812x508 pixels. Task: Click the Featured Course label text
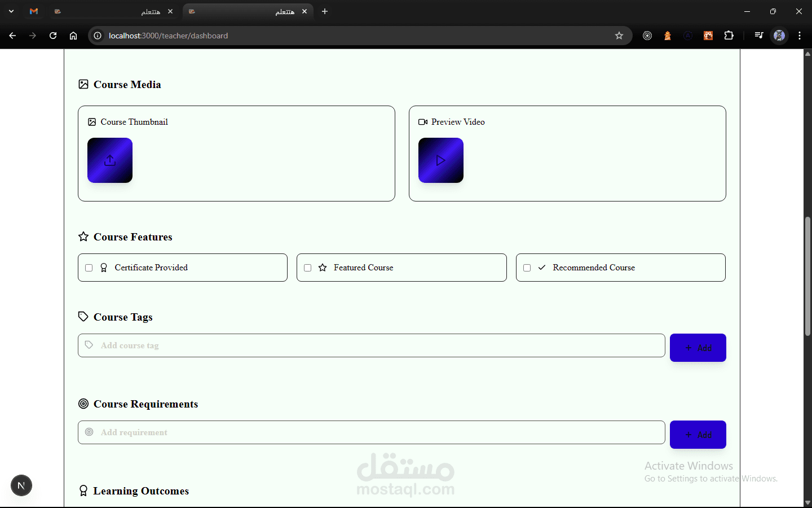click(x=364, y=268)
